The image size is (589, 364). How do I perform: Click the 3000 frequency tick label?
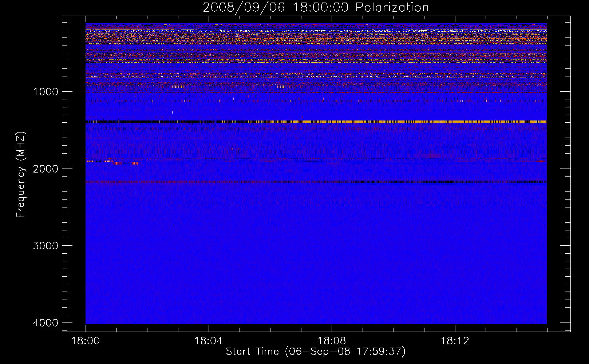tap(46, 246)
